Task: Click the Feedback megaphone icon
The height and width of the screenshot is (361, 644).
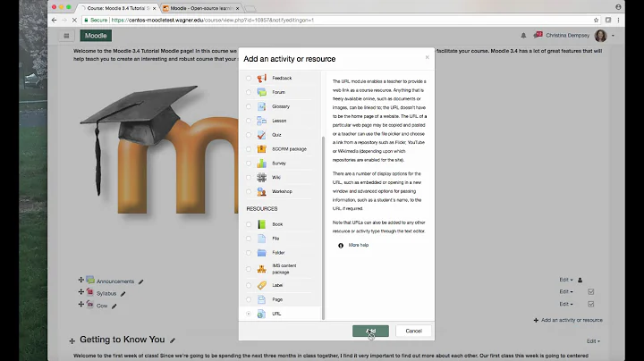Action: pyautogui.click(x=261, y=78)
